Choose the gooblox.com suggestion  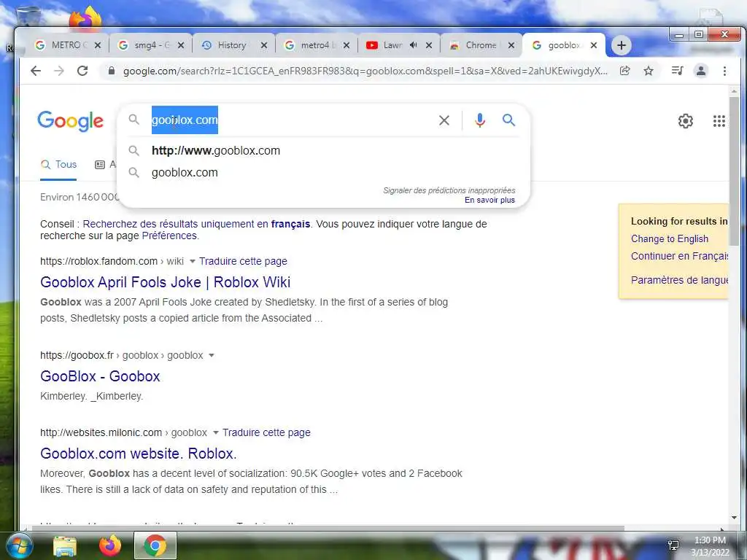(324, 173)
